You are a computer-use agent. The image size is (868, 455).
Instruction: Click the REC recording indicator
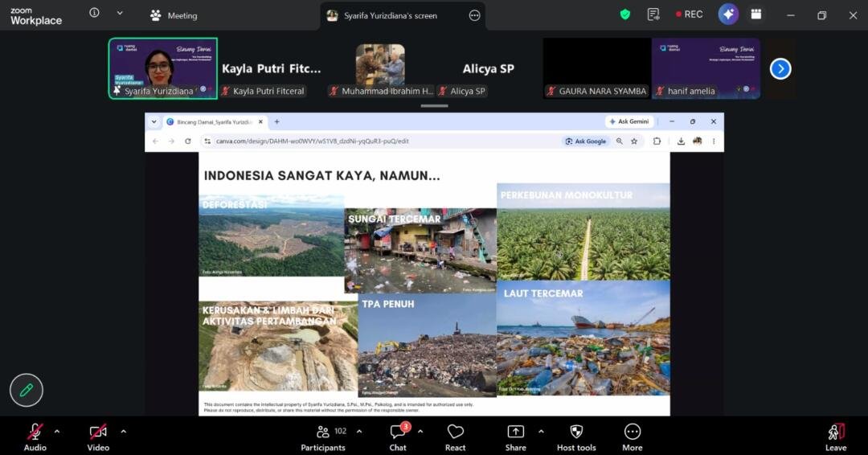tap(690, 14)
